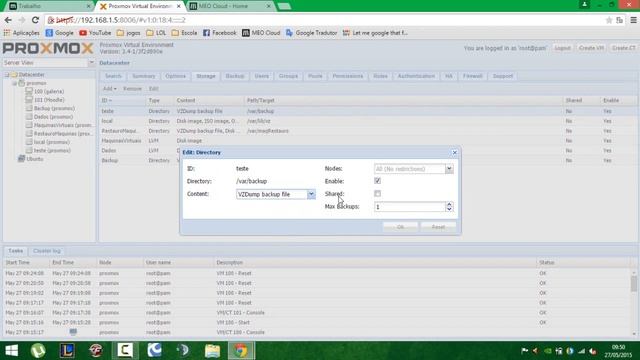Switch to the Backup tab

(x=235, y=76)
